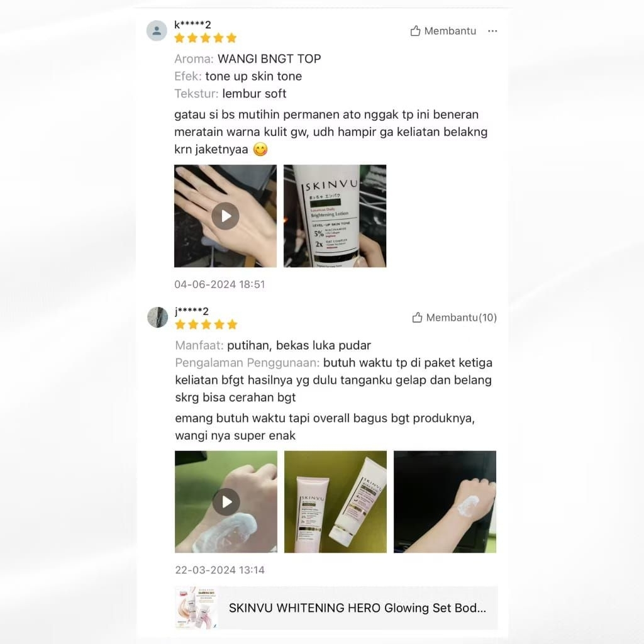644x644 pixels.
Task: Select the username j*****2
Action: [192, 311]
